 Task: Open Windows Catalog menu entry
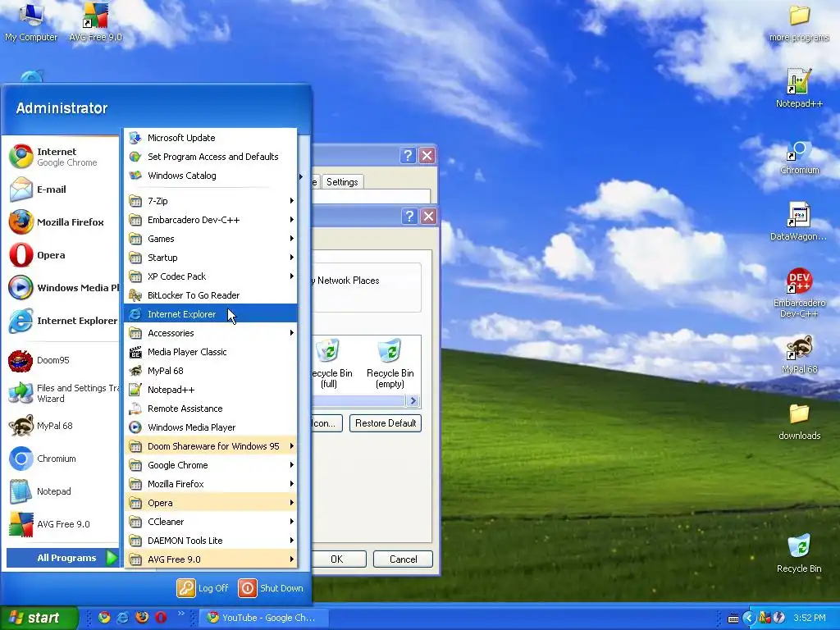point(211,176)
